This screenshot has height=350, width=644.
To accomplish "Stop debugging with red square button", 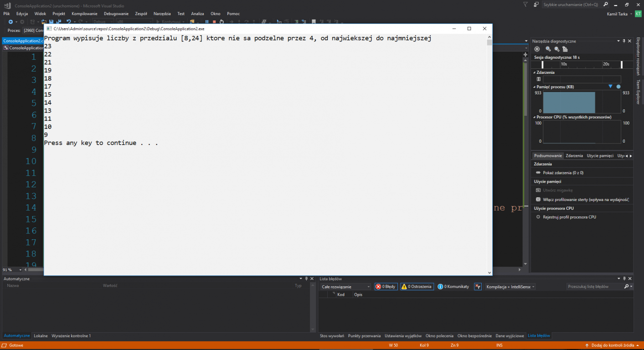I will 214,21.
